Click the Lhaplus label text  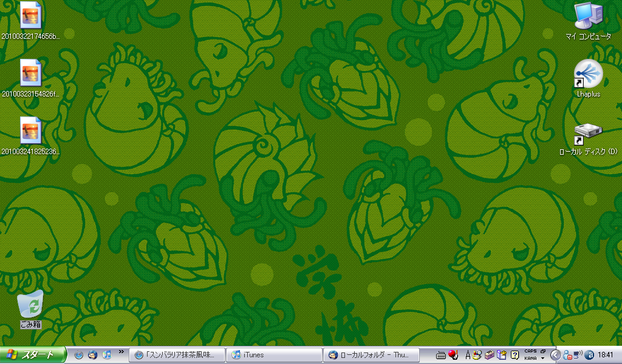(588, 94)
